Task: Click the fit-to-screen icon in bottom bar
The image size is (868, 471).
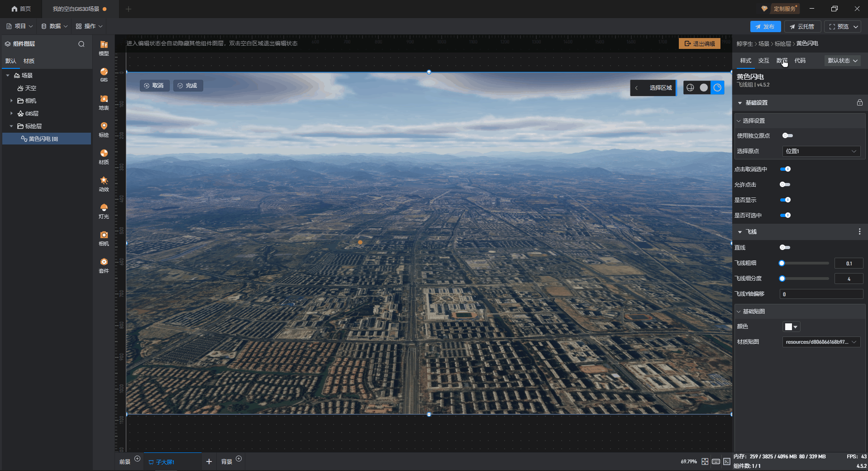Action: (705, 461)
